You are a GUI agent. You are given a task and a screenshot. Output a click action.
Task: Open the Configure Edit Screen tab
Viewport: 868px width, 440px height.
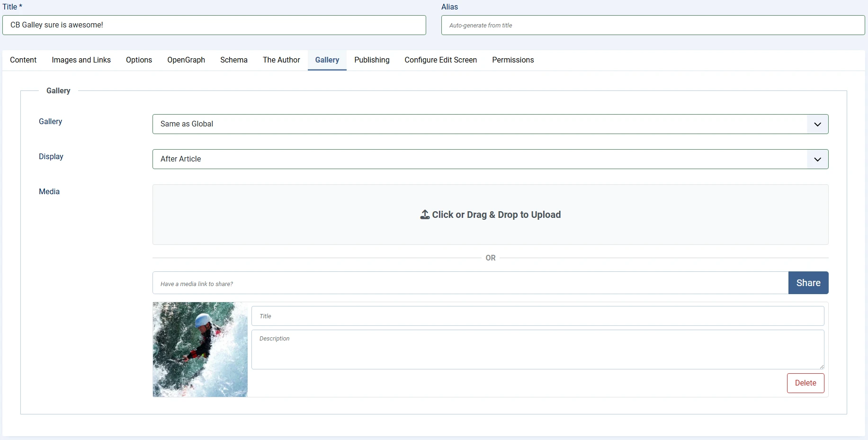click(440, 60)
